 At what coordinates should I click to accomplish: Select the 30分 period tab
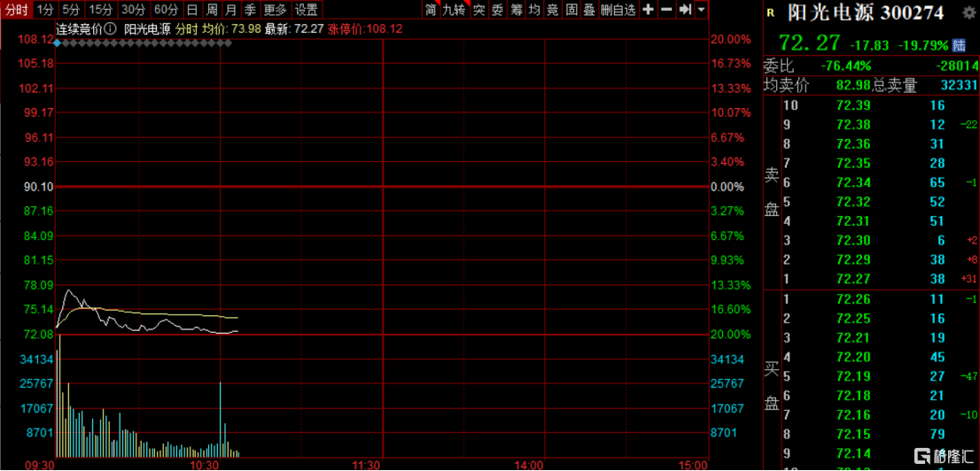point(133,10)
